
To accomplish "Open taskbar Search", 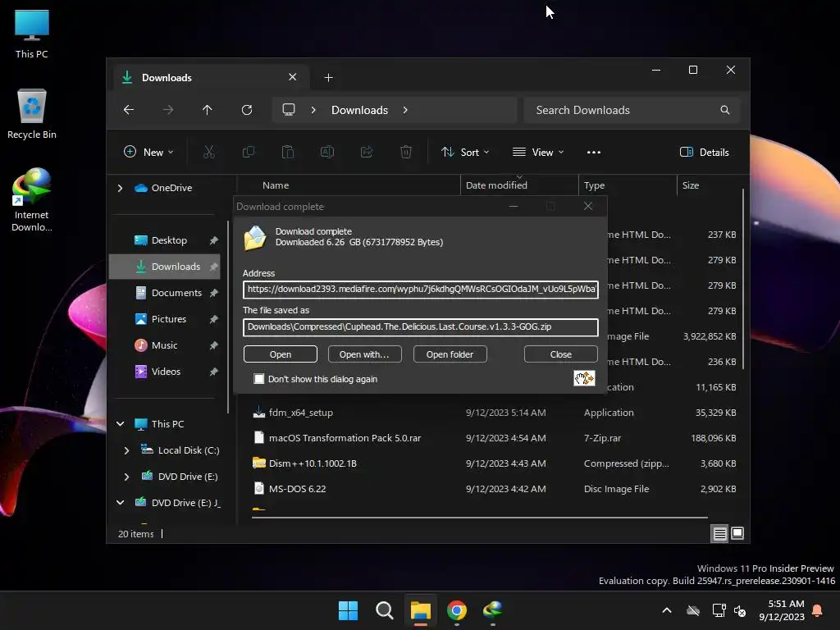I will pos(385,610).
